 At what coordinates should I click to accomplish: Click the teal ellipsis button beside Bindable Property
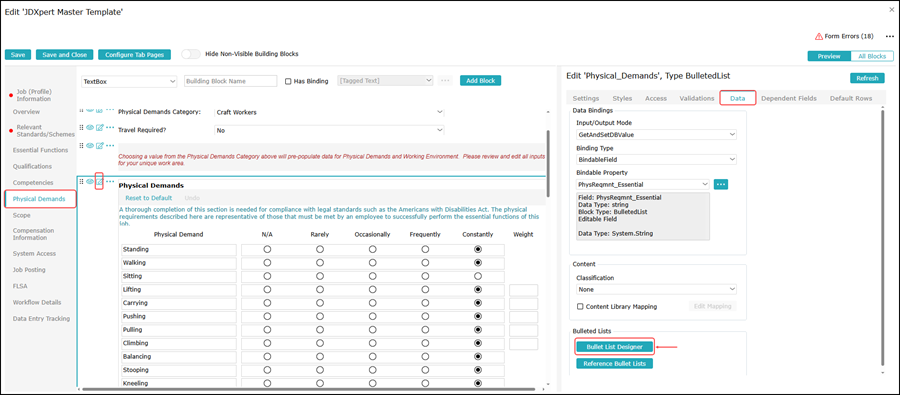tap(721, 184)
